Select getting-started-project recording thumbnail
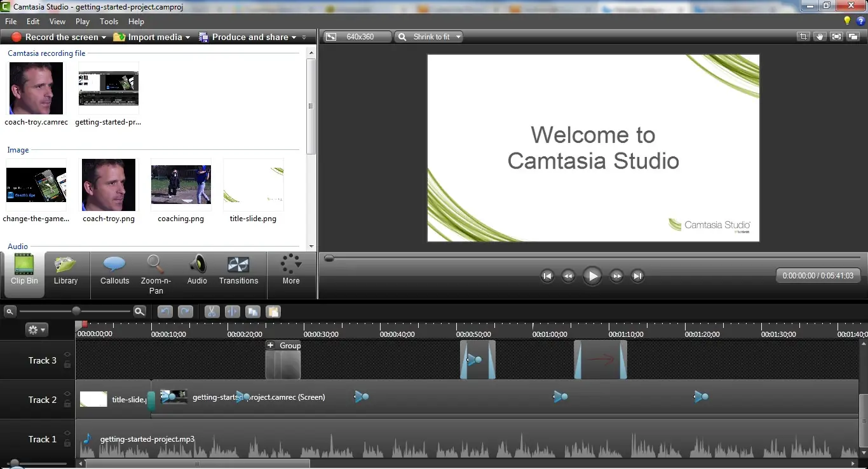The image size is (868, 469). [108, 88]
